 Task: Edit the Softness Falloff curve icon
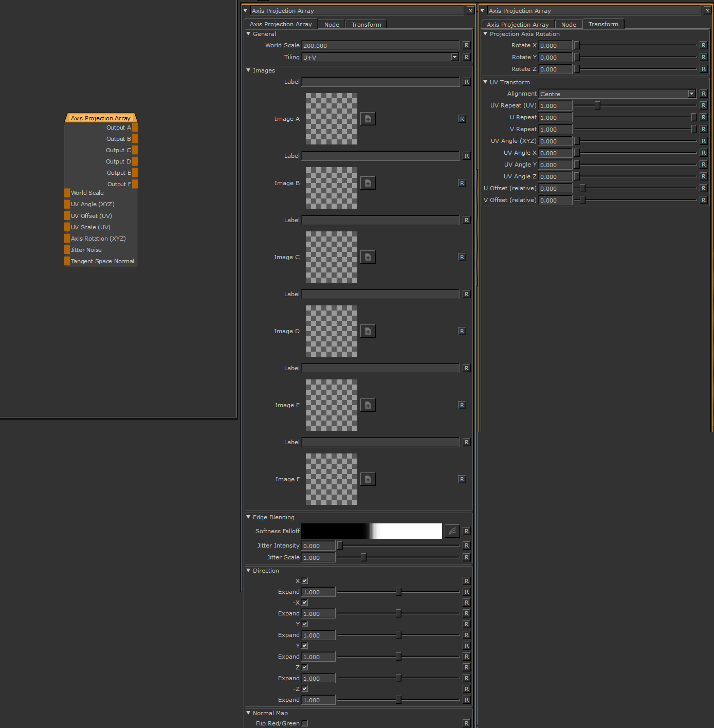[x=452, y=531]
